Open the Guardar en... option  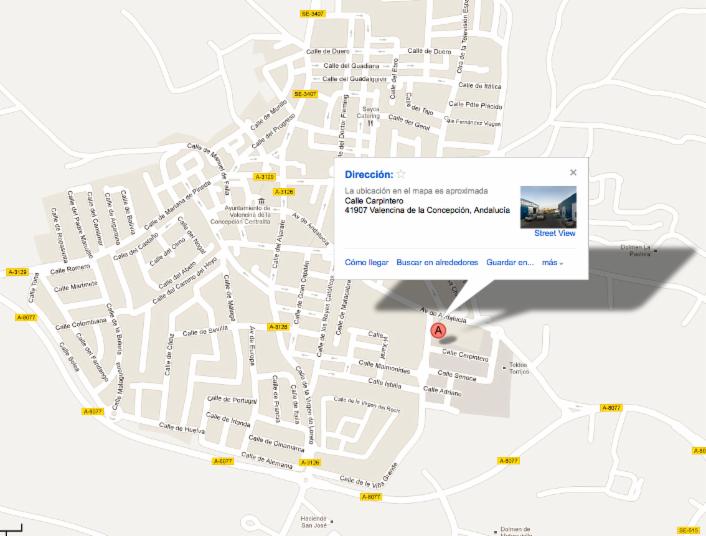coord(509,262)
